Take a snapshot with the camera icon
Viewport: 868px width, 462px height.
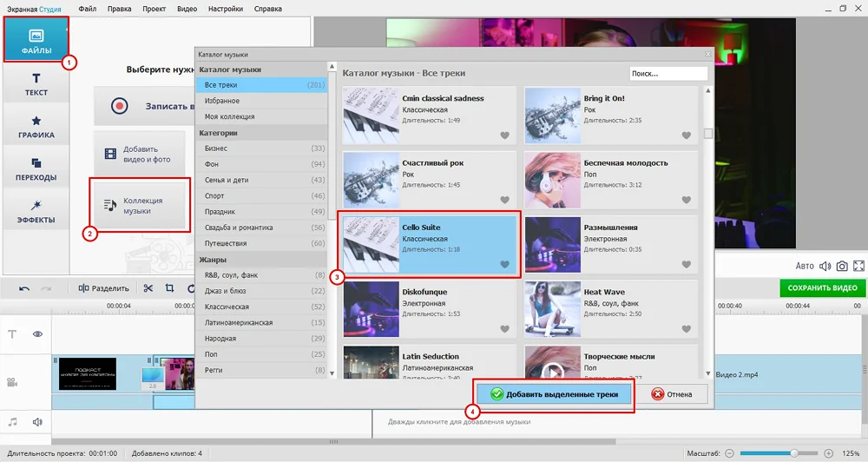point(841,266)
